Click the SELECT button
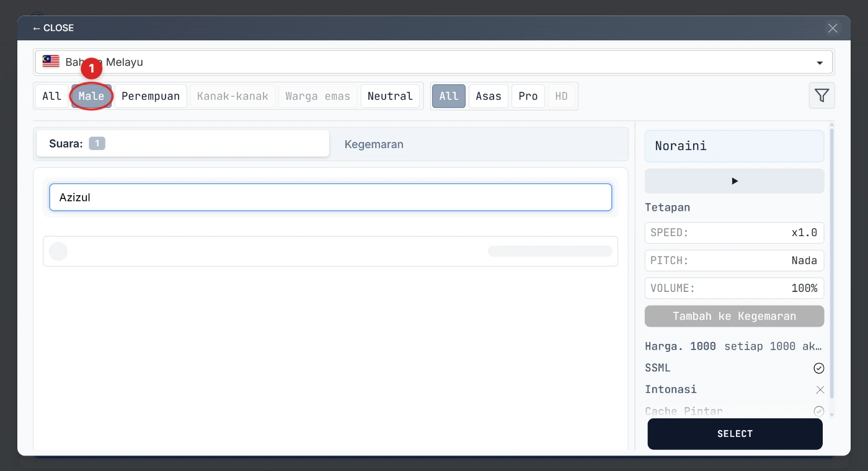Viewport: 868px width, 471px height. (x=735, y=434)
